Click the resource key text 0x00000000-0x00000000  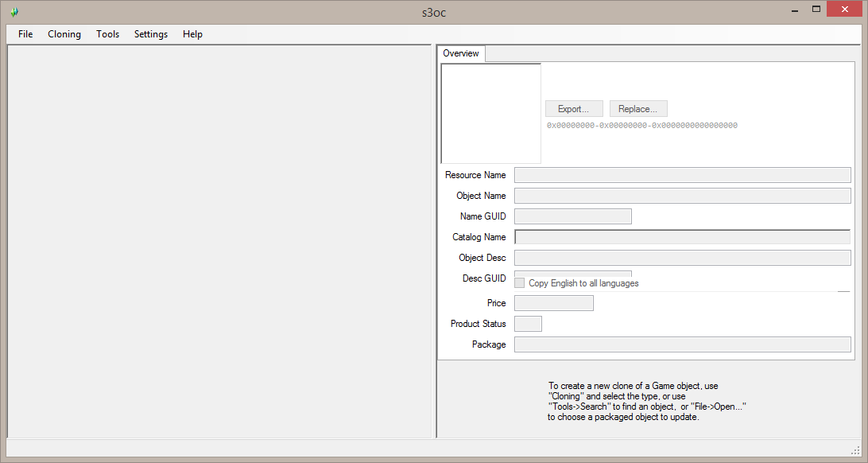pos(642,126)
